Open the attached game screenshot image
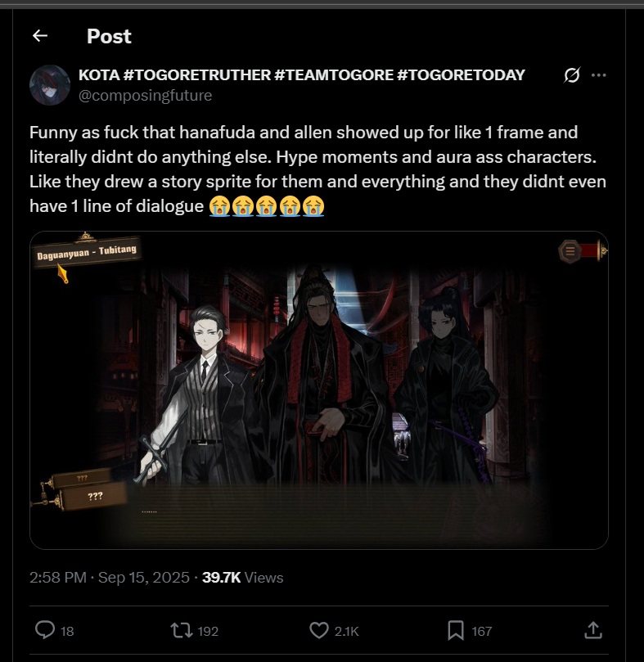The image size is (644, 662). 319,390
